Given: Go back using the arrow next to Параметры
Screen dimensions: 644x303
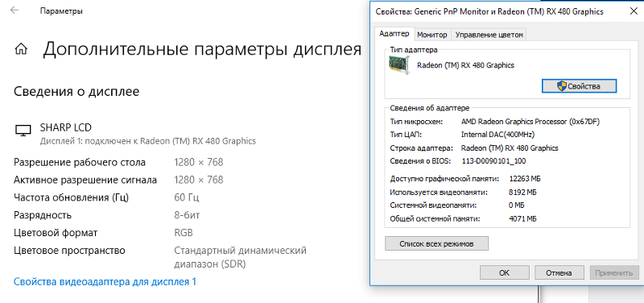Looking at the screenshot, I should pos(14,10).
